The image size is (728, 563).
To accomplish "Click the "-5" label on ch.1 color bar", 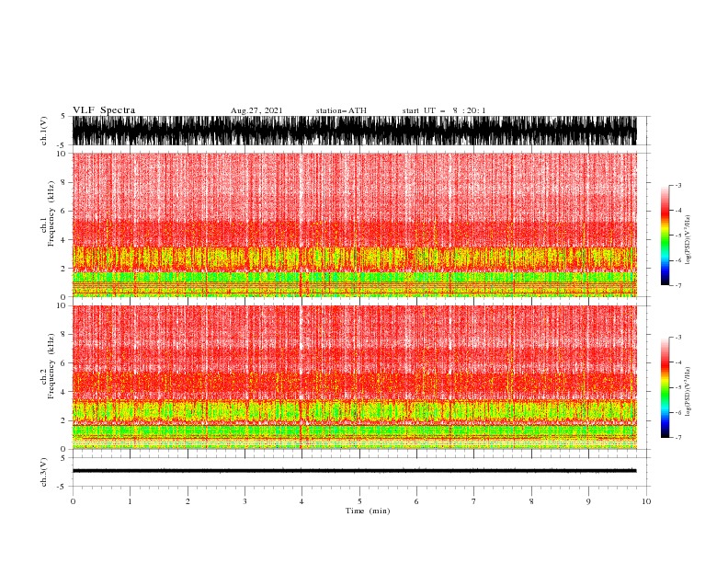I will (x=678, y=236).
